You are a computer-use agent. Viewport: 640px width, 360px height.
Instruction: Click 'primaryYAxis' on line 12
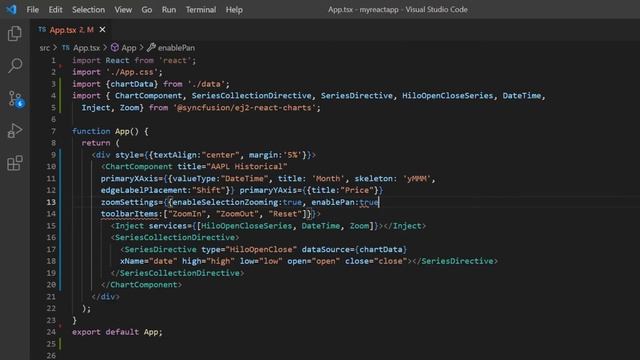point(268,190)
